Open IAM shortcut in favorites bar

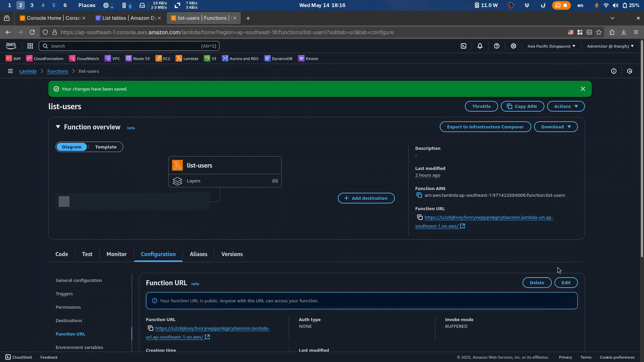click(13, 59)
